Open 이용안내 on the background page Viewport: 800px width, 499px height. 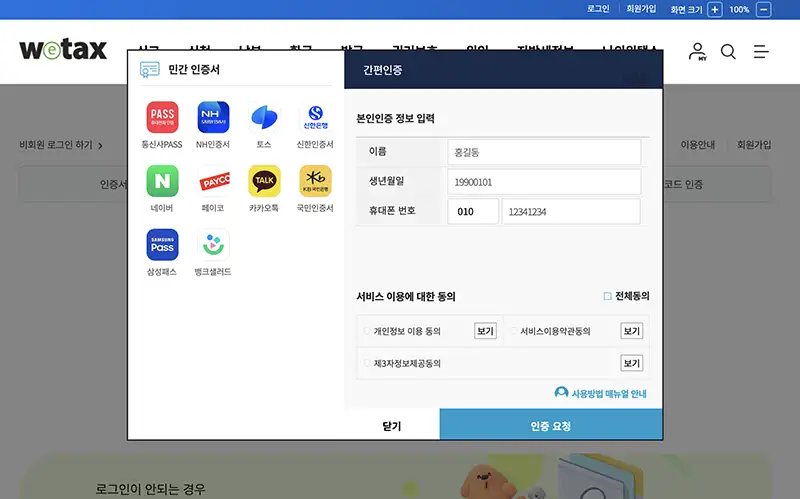pos(697,145)
